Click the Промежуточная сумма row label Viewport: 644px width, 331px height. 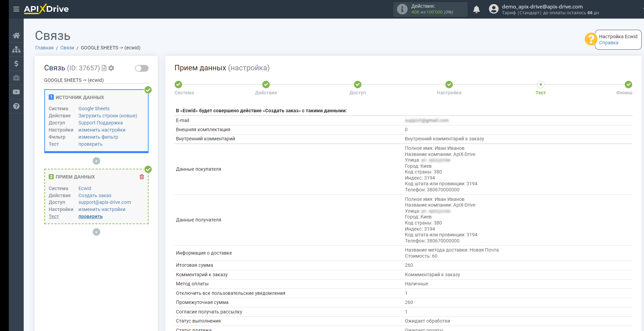(202, 302)
